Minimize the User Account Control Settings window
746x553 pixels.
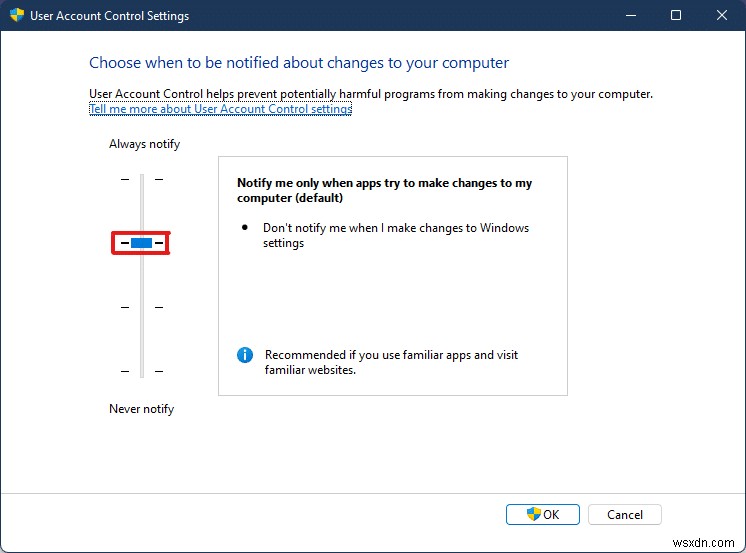[x=631, y=15]
